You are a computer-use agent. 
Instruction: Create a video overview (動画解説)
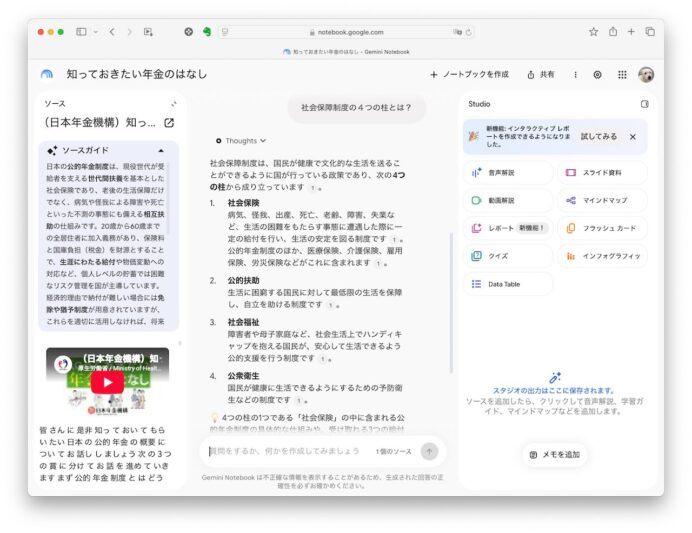[x=508, y=201]
